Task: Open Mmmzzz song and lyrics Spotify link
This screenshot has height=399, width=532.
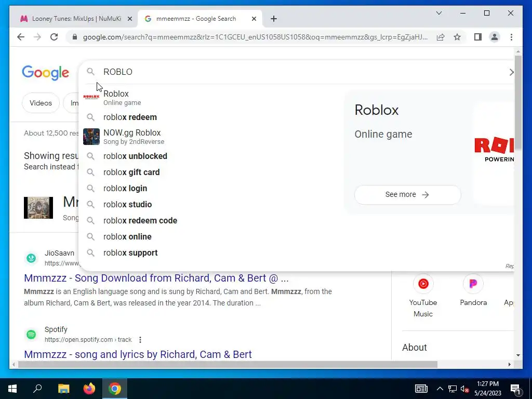Action: coord(138,354)
